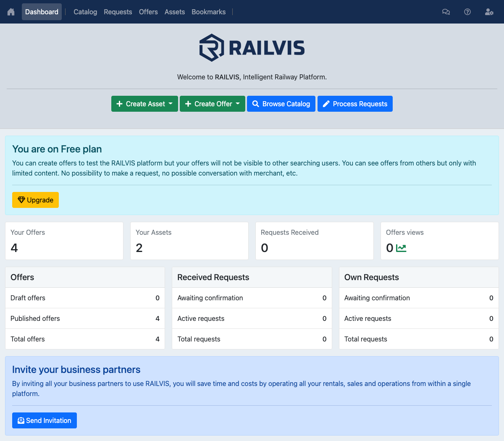Open the Bookmarks menu item
The width and height of the screenshot is (504, 441).
tap(209, 12)
